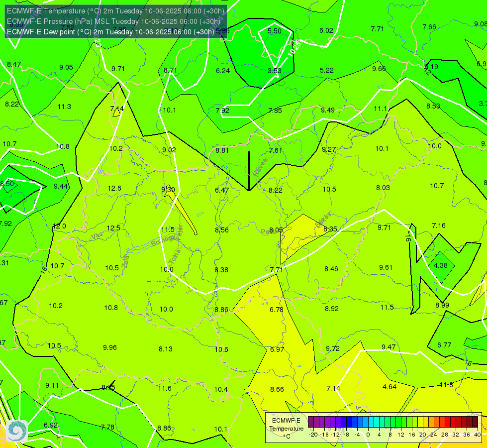Click the 5.50 dew point value

coord(275,31)
